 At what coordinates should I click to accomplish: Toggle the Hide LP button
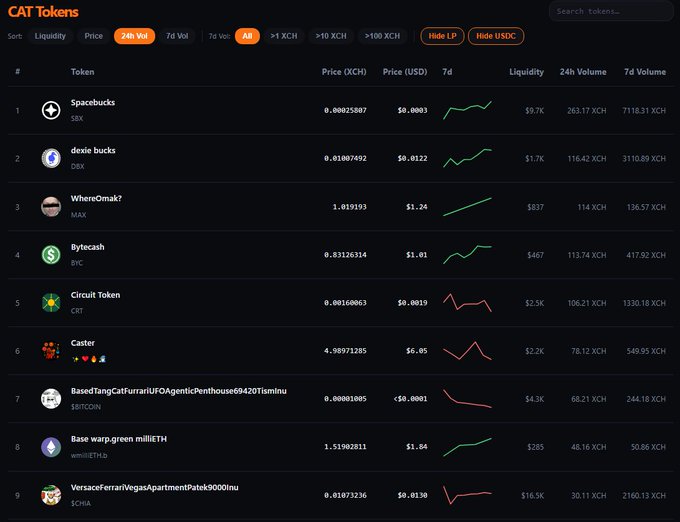point(442,36)
